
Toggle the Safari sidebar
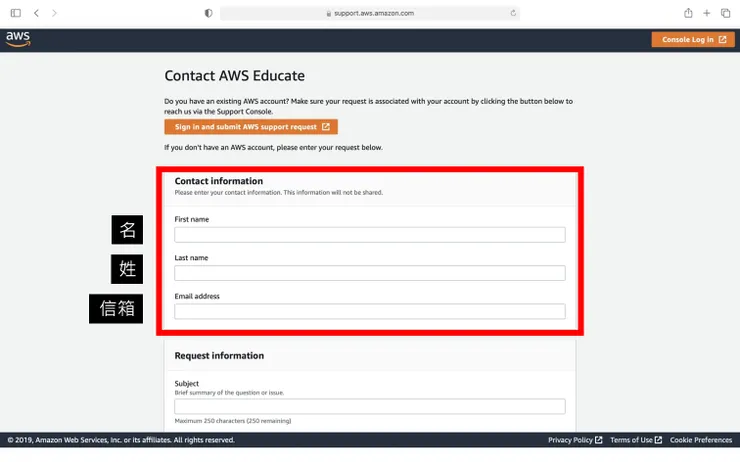pos(16,13)
